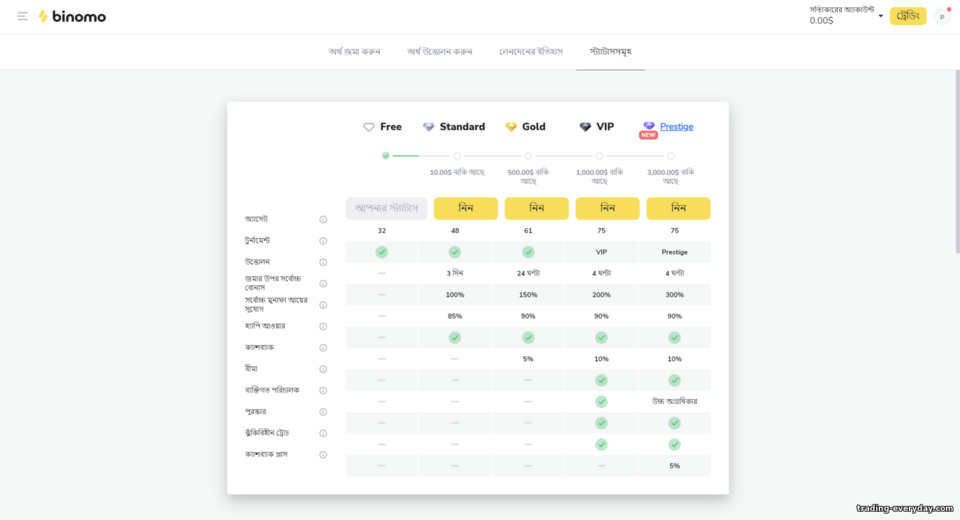Viewport: 960px width, 520px height.
Task: Click info icon for উত্তোলন row
Action: (x=323, y=262)
